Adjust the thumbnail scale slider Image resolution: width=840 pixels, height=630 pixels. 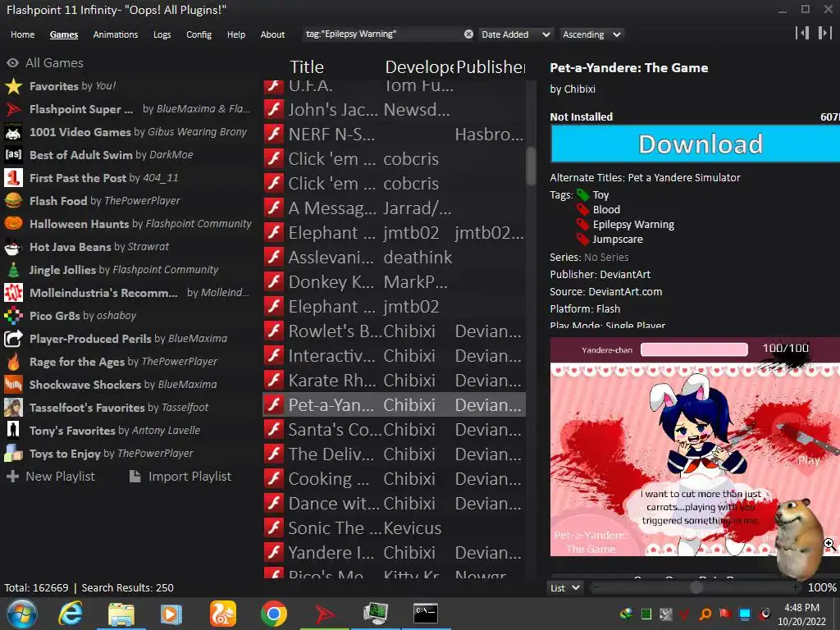pyautogui.click(x=696, y=587)
